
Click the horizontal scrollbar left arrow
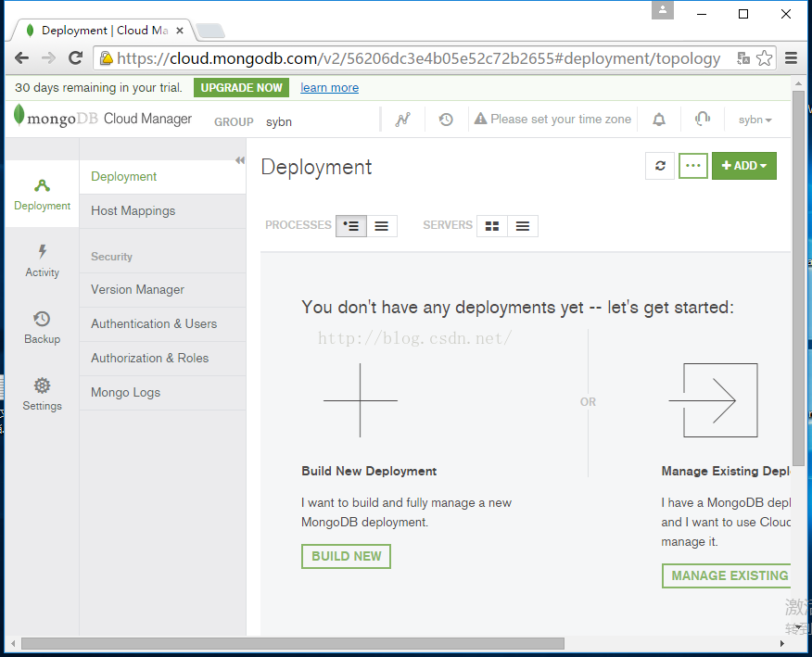[x=13, y=643]
